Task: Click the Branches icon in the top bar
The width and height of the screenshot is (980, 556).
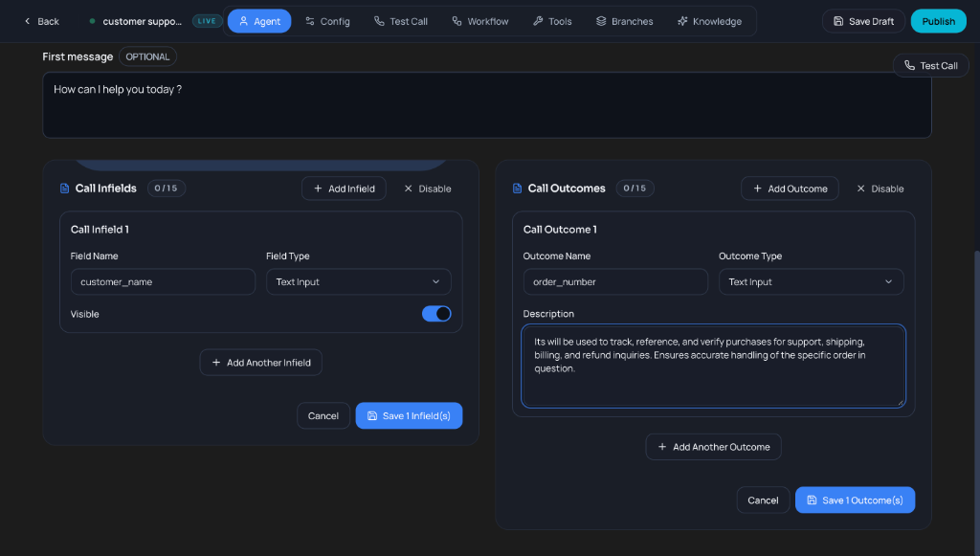Action: tap(599, 20)
